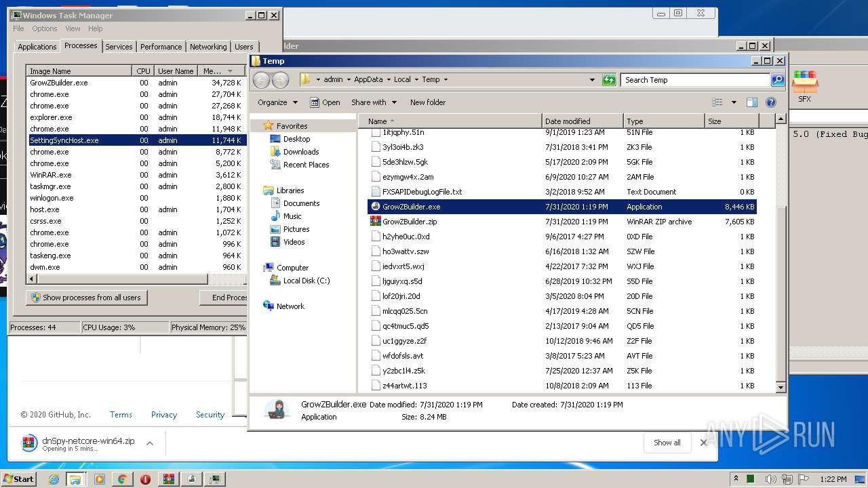Switch to Performance tab in Task Manager
868x488 pixels.
tap(161, 47)
